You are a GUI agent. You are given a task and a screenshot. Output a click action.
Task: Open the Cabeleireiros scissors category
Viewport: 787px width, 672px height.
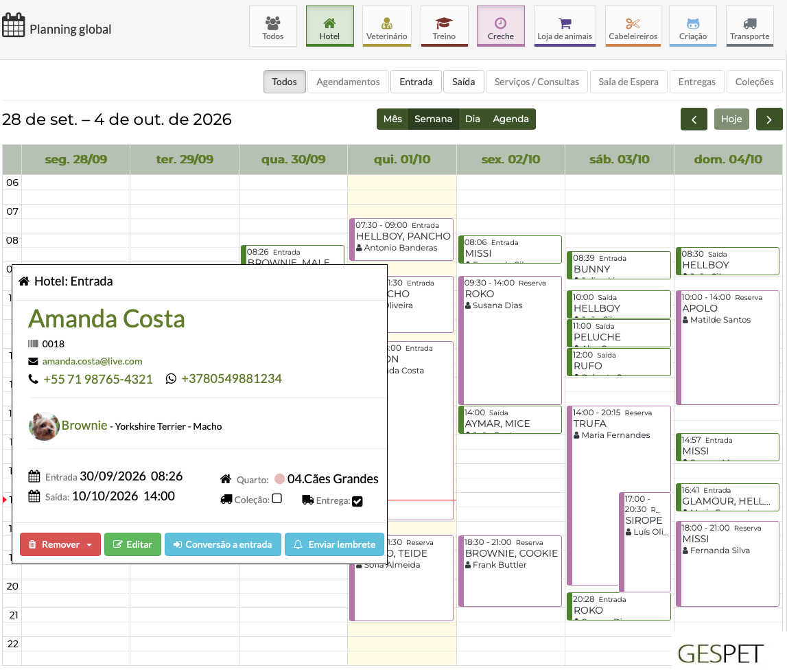(633, 26)
